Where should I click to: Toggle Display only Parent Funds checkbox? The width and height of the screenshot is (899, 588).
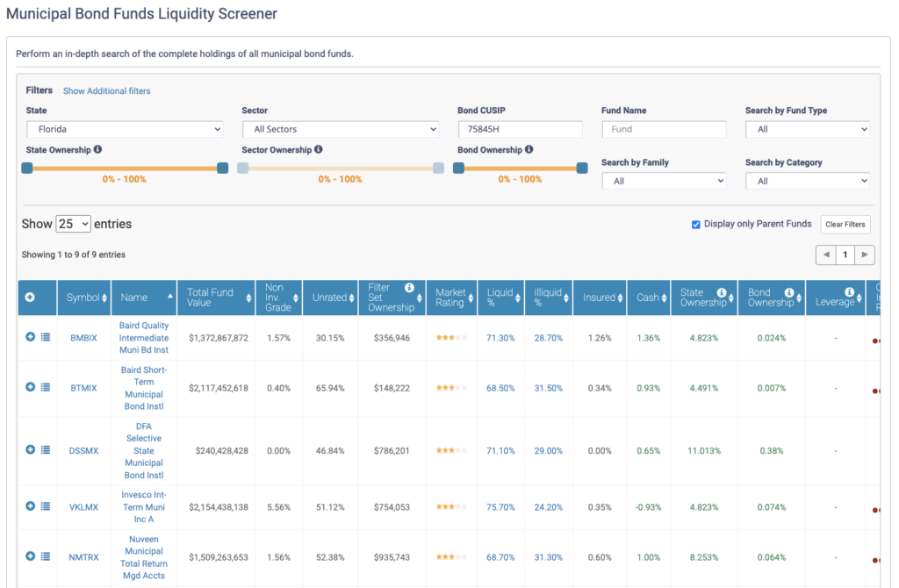coord(696,225)
